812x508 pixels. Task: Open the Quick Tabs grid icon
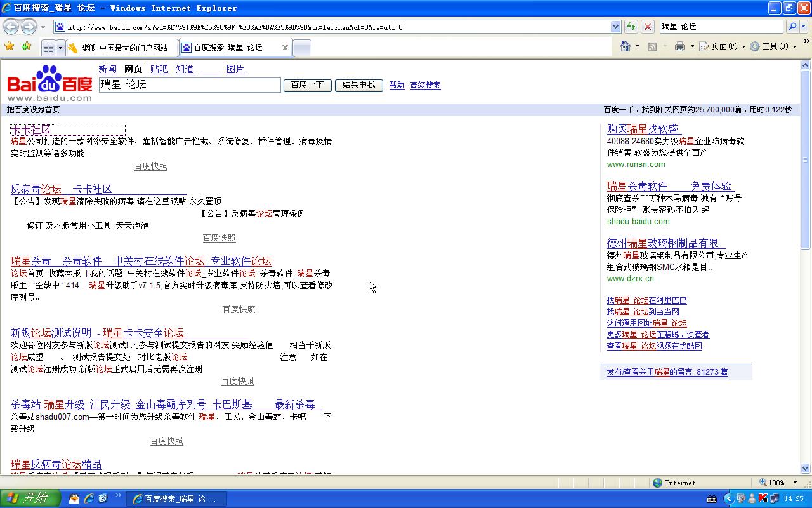[48, 48]
